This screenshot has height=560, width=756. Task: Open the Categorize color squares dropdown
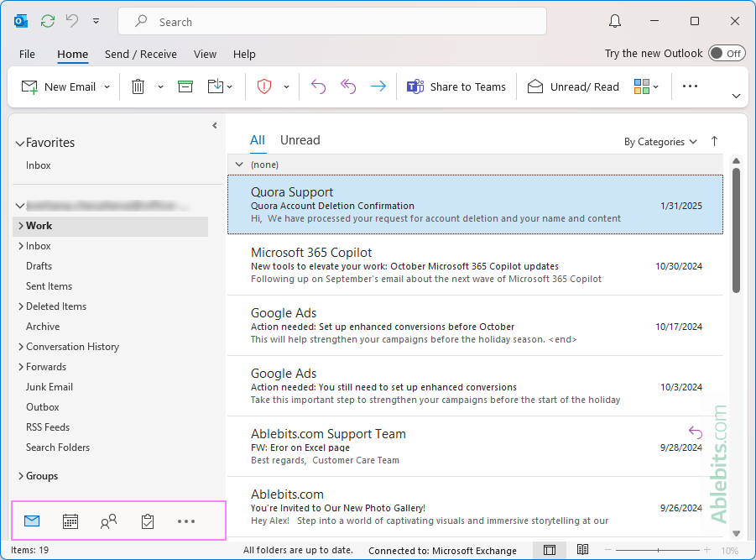646,86
